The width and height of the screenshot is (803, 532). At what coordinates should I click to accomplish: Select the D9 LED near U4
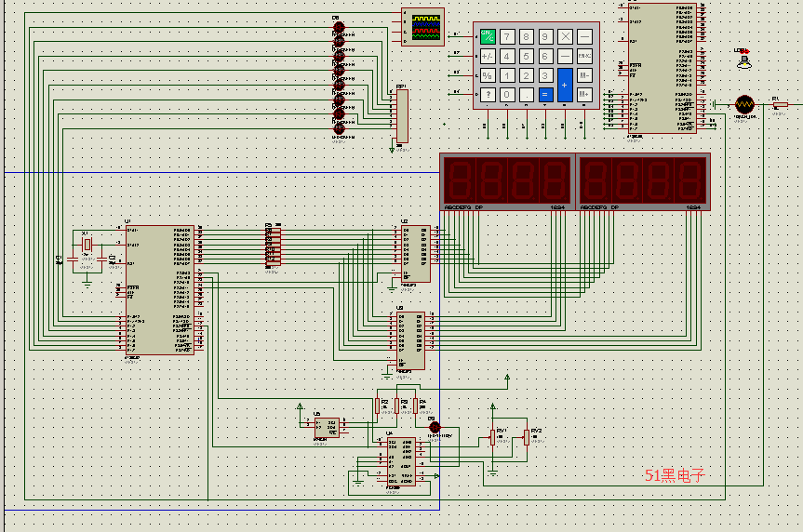coord(435,427)
